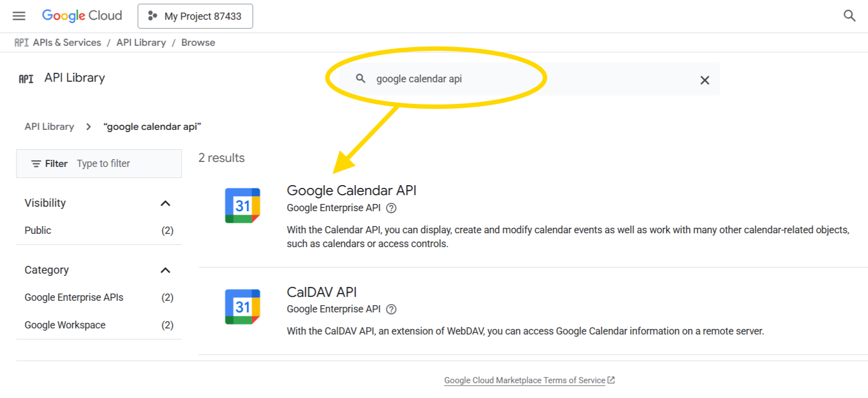Open Google Cloud Marketplace Terms of Service
This screenshot has height=398, width=868.
(525, 380)
